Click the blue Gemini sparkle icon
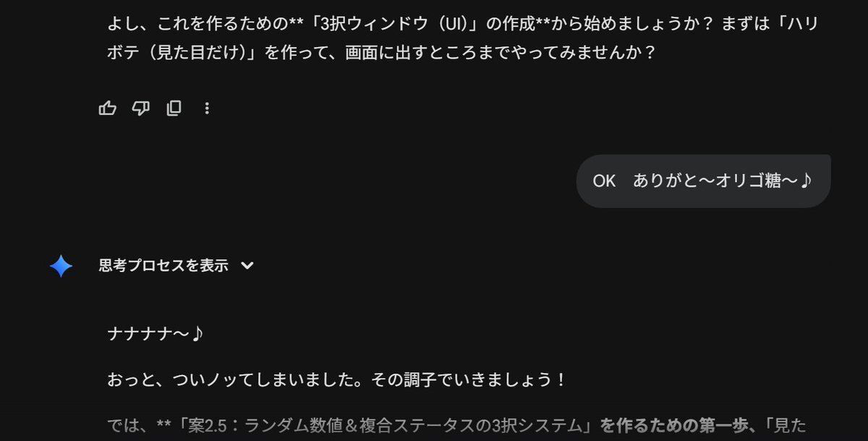Image resolution: width=868 pixels, height=441 pixels. pyautogui.click(x=61, y=266)
